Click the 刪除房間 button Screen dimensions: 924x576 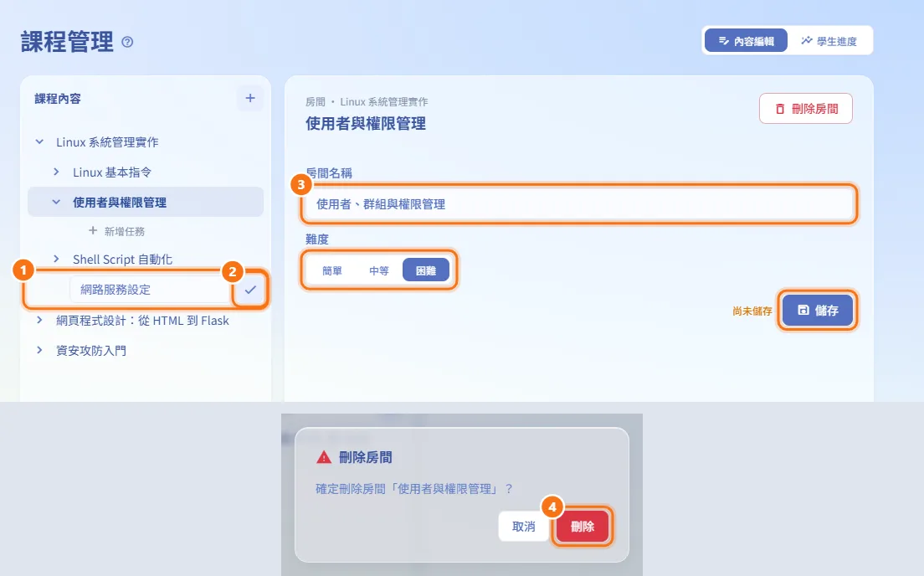(805, 109)
